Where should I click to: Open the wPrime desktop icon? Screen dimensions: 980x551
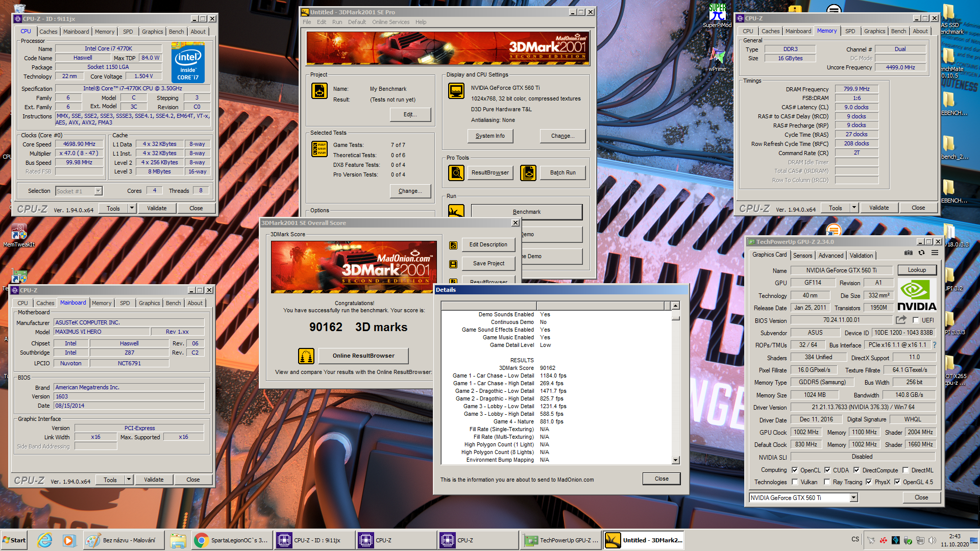717,59
